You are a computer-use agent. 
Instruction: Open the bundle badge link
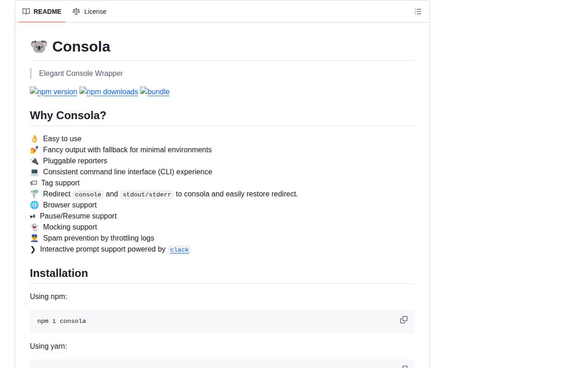click(x=155, y=92)
